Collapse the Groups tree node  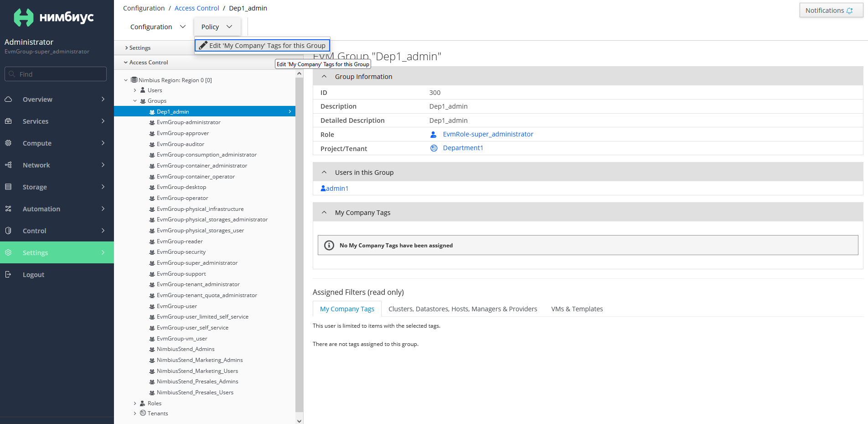(x=135, y=101)
